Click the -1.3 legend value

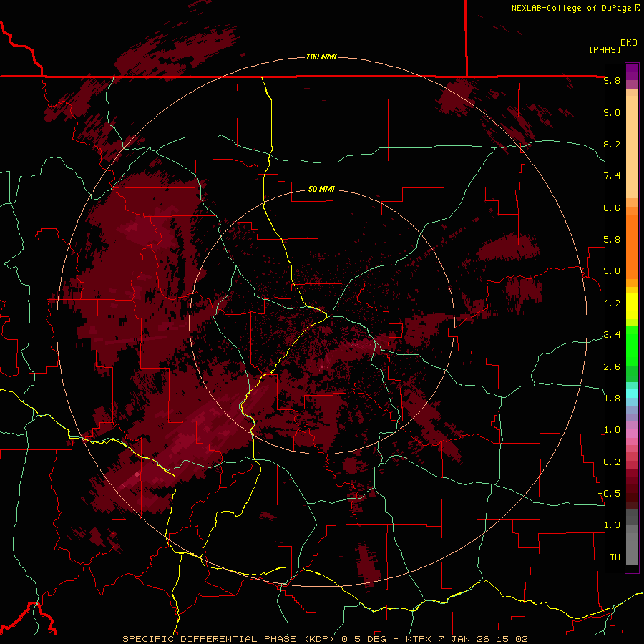click(609, 525)
